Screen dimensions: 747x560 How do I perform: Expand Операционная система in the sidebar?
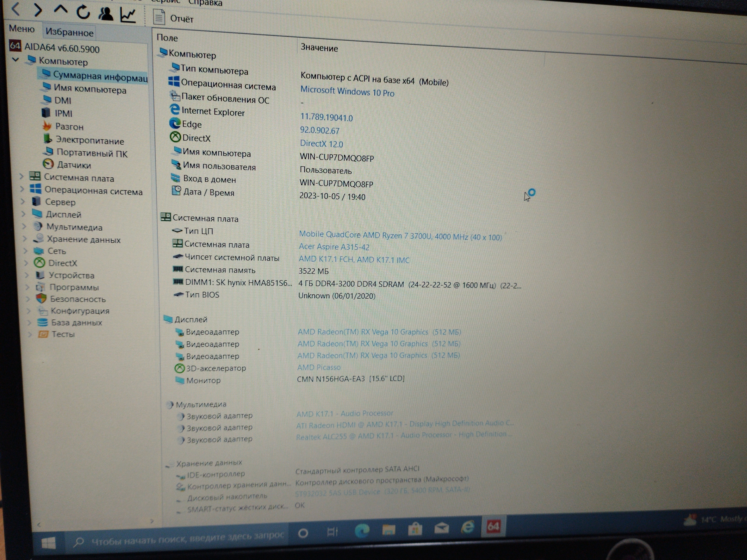[22, 189]
